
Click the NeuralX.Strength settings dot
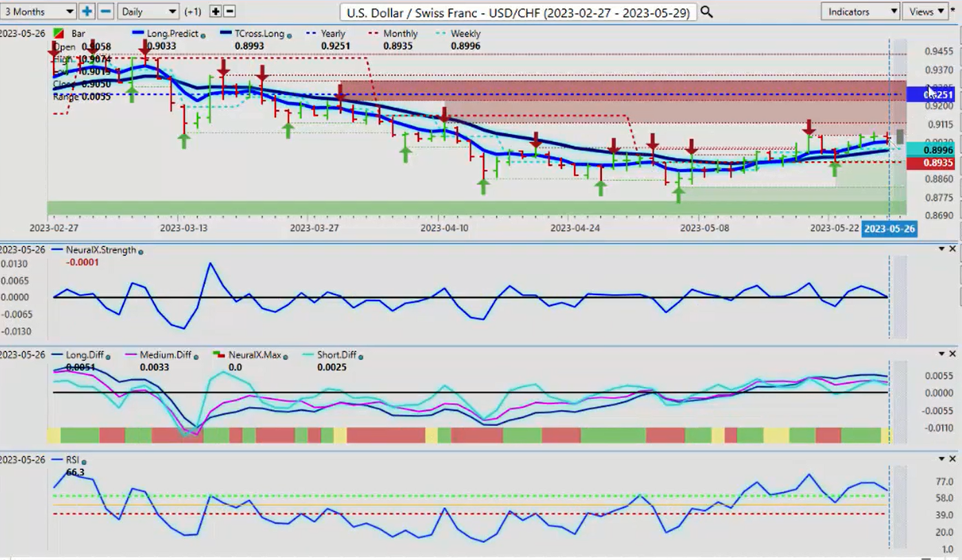[x=141, y=252]
